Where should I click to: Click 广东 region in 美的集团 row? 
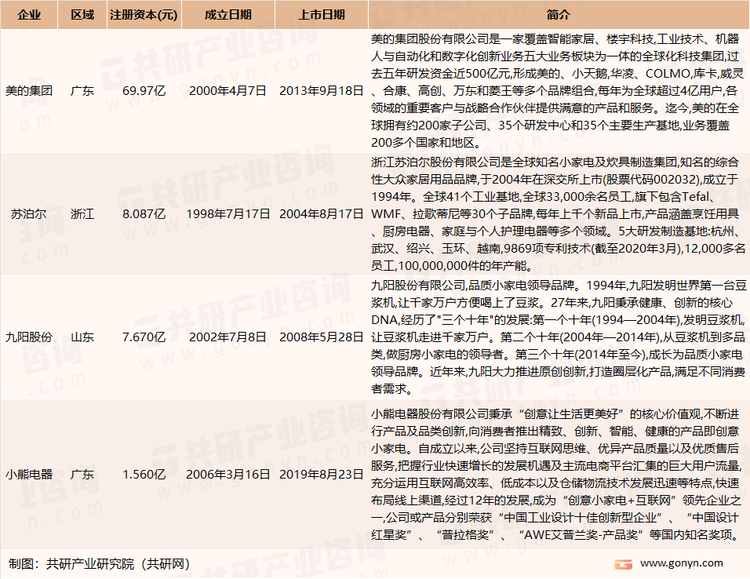[x=82, y=91]
